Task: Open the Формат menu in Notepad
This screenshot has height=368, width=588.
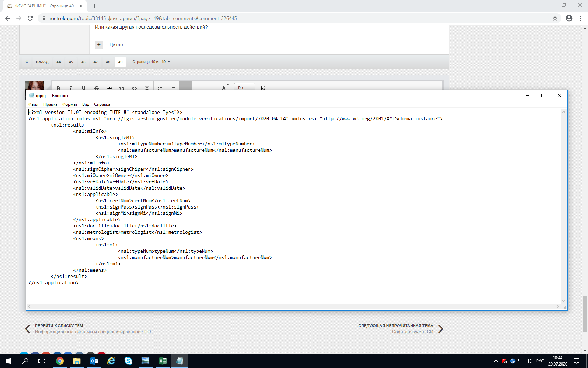Action: pyautogui.click(x=70, y=104)
